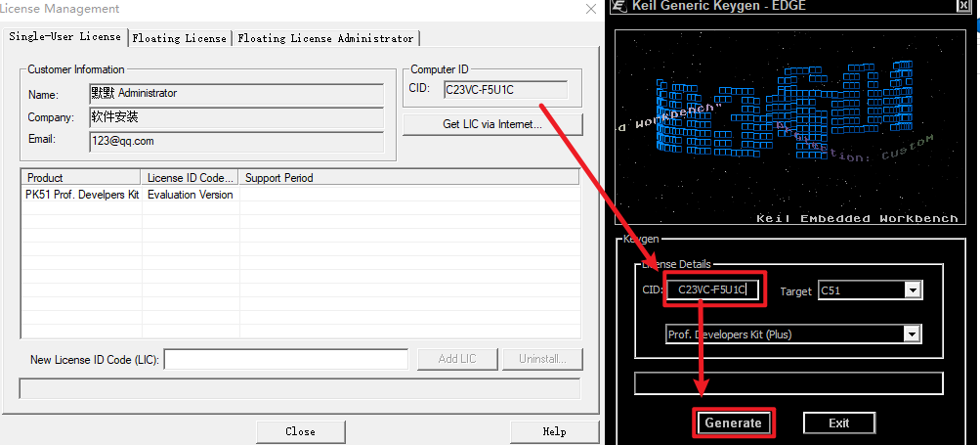Click the CID input field in Keygen
980x445 pixels.
(x=712, y=289)
